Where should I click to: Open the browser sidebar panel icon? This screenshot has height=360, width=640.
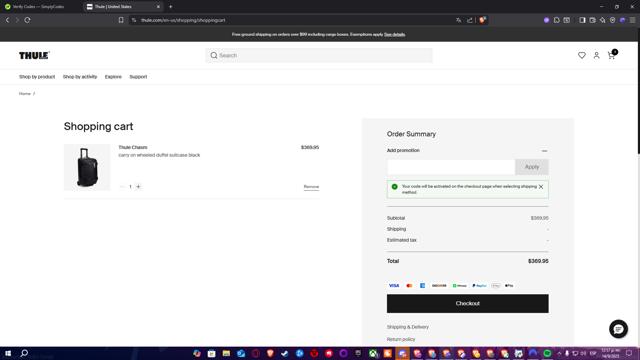[x=582, y=20]
